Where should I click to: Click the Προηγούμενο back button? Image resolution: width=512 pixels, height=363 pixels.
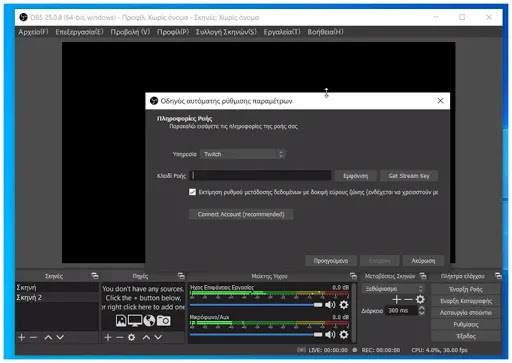[x=331, y=261]
